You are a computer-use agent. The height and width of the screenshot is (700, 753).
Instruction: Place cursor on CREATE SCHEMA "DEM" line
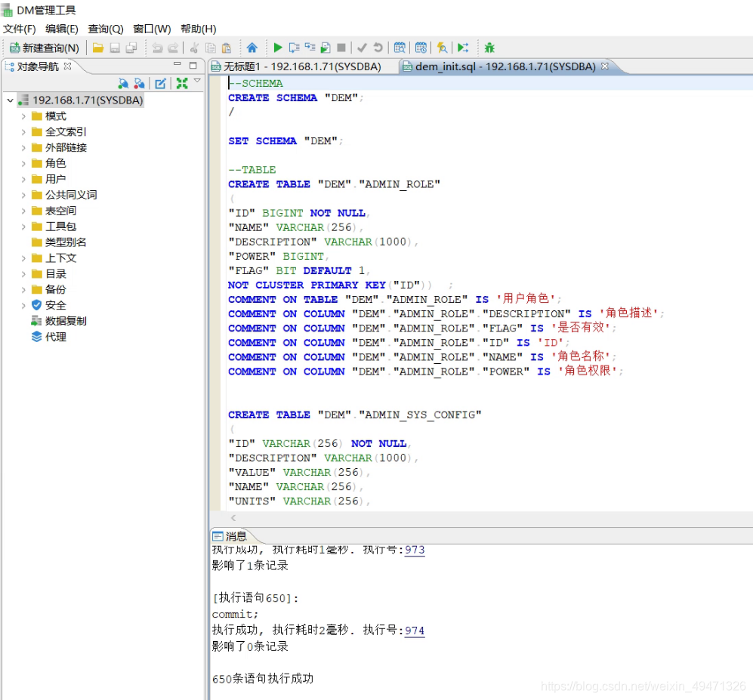click(296, 97)
